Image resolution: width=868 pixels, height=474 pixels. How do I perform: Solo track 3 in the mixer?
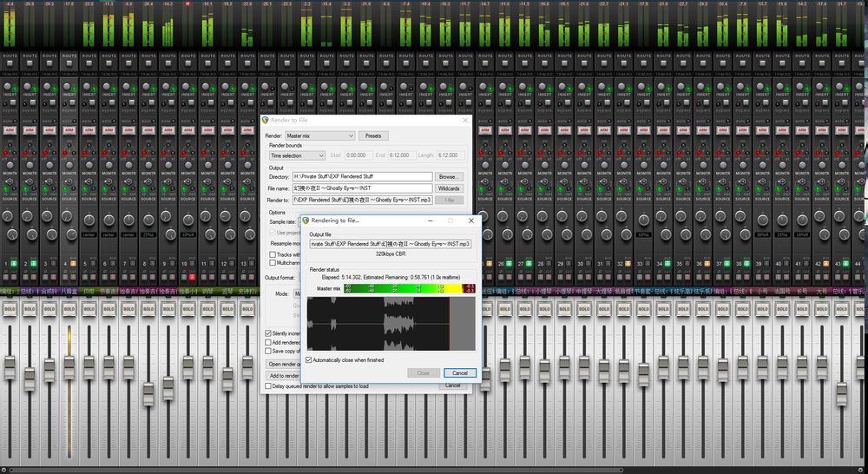click(x=49, y=307)
